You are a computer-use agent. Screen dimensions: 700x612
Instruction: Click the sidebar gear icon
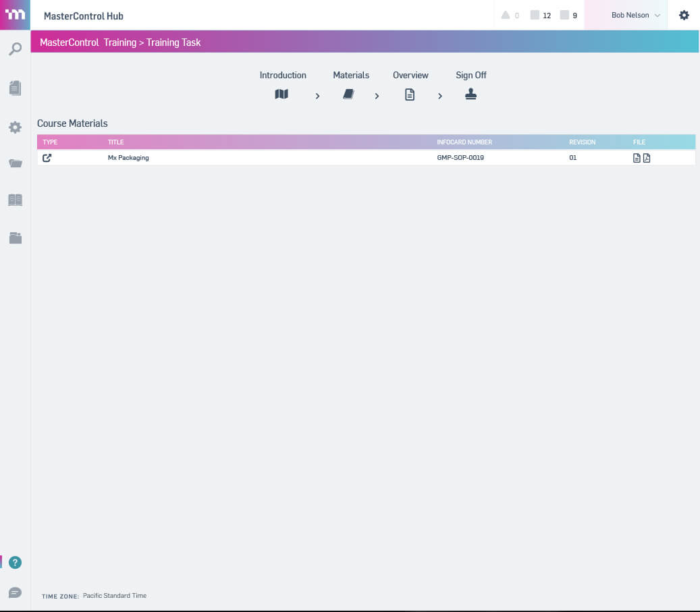point(15,127)
